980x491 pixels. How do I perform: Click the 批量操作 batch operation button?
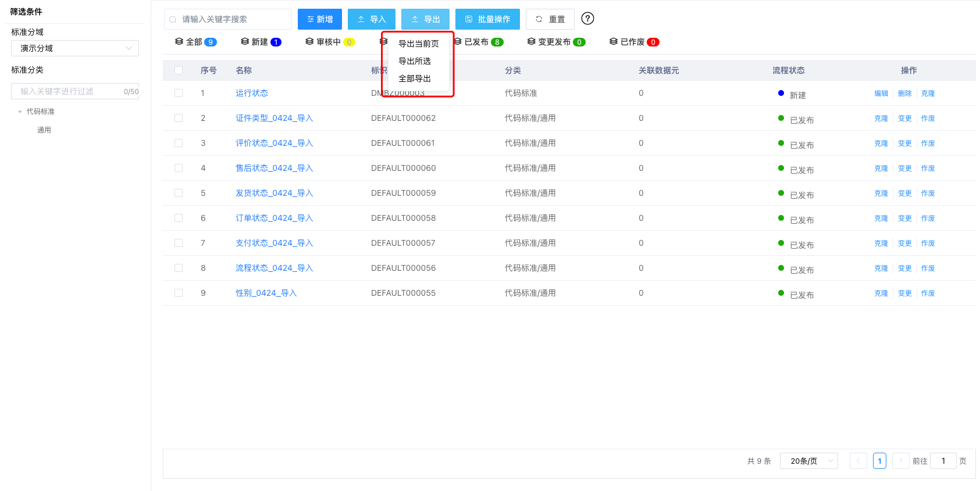point(487,19)
